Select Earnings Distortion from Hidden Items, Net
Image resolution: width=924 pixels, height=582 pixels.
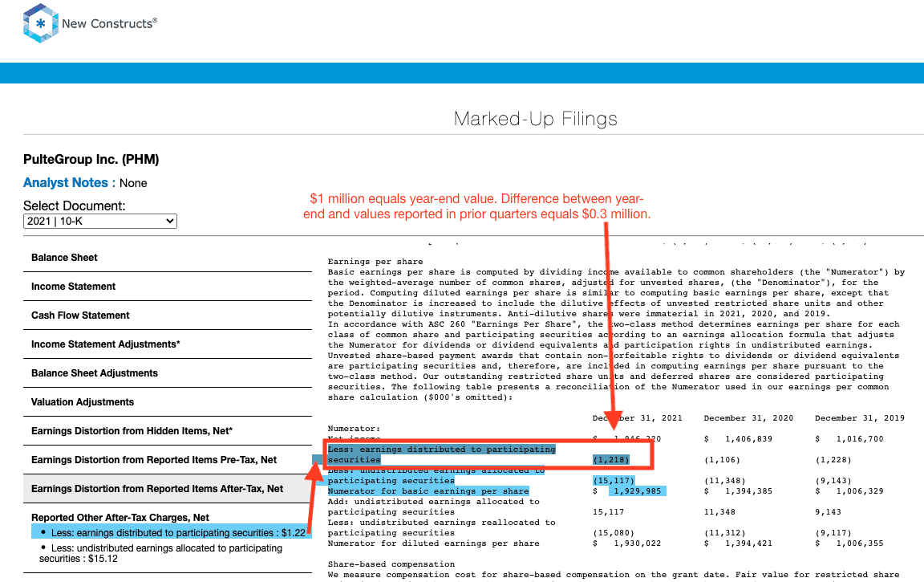tap(168, 431)
